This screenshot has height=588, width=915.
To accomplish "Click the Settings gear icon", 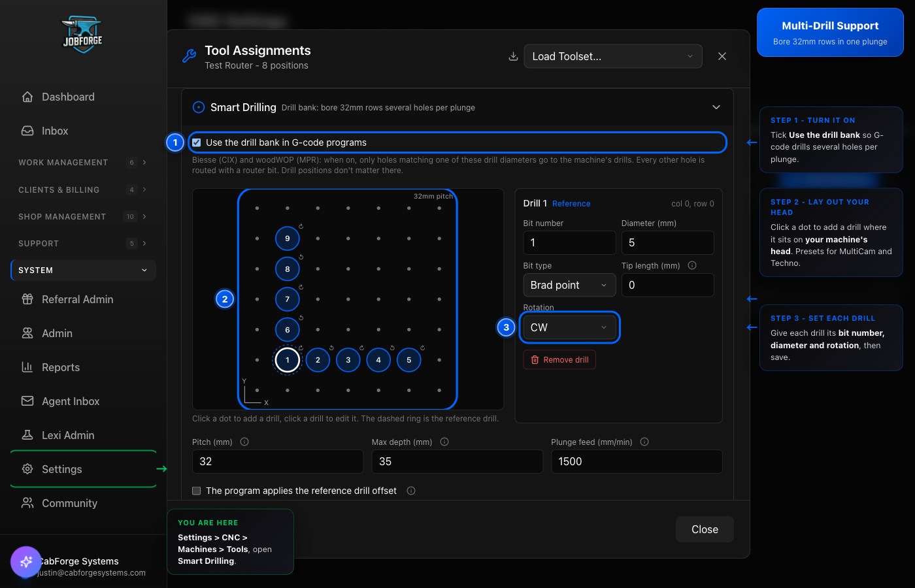I will tap(27, 469).
